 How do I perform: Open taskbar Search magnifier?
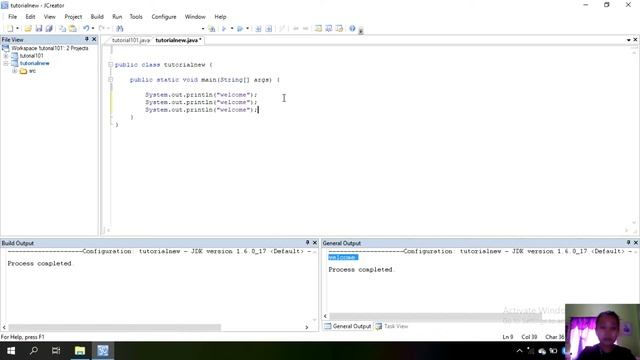(34, 351)
